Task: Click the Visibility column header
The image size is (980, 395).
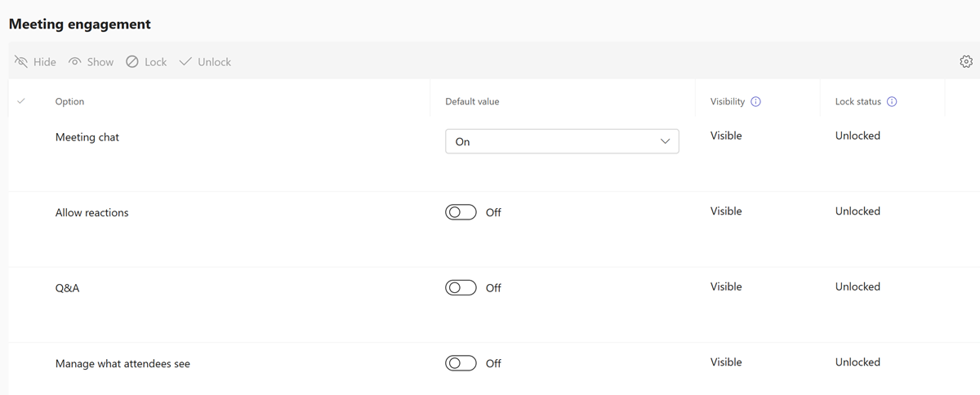Action: tap(727, 102)
